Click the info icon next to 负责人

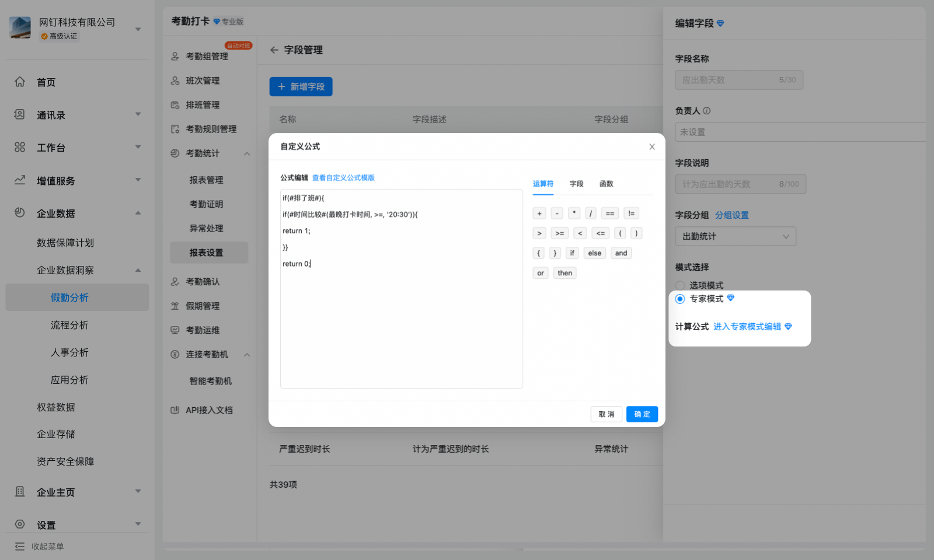[x=707, y=111]
